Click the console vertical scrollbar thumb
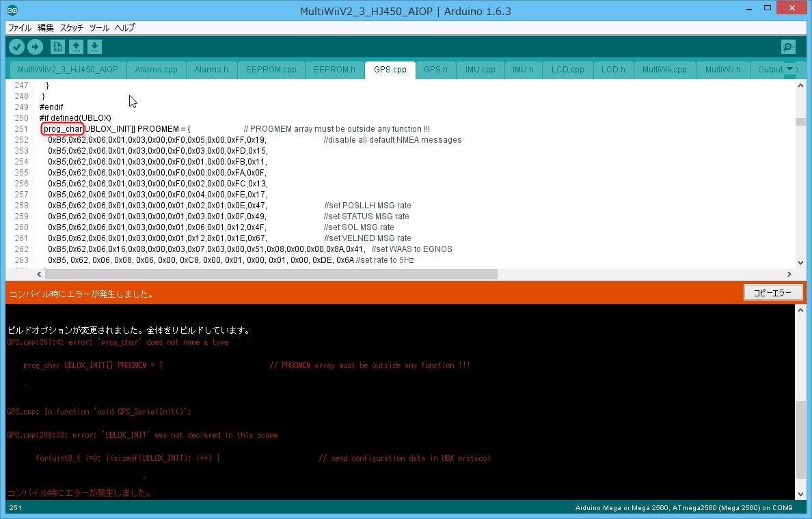The width and height of the screenshot is (812, 519). pos(800,438)
